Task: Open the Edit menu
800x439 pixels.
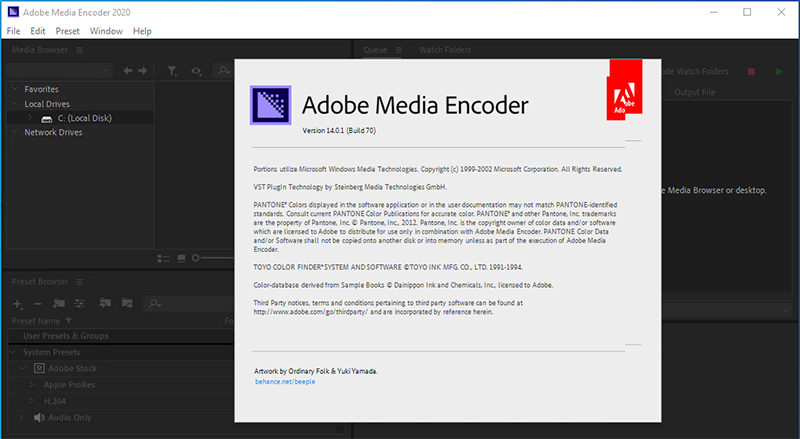Action: 38,31
